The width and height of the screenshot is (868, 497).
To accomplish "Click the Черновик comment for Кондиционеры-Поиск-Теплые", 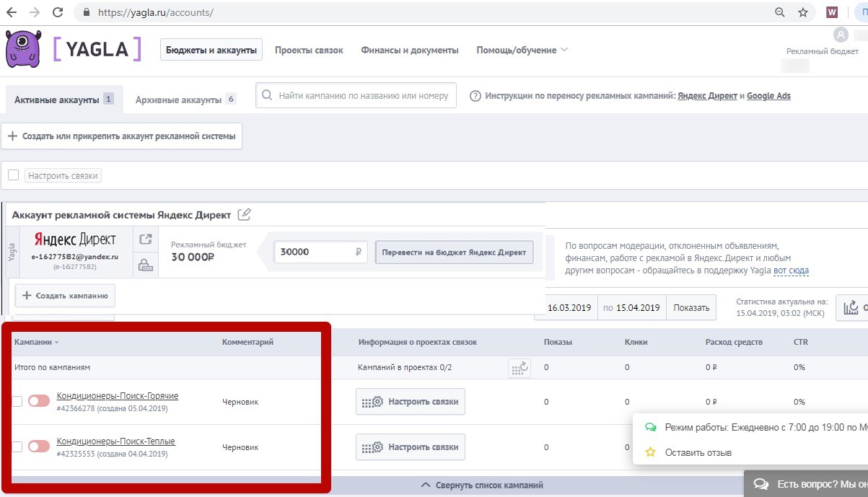I will pos(240,447).
